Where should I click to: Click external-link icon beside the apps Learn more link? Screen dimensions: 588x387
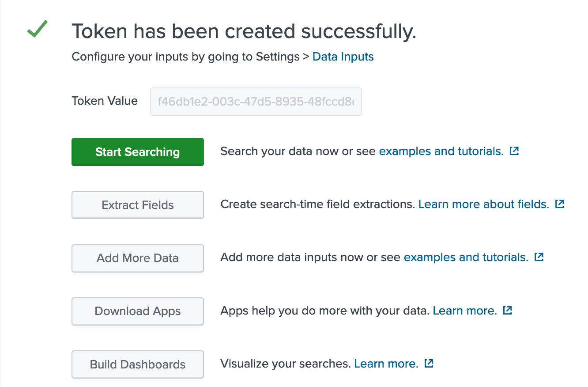(x=508, y=311)
